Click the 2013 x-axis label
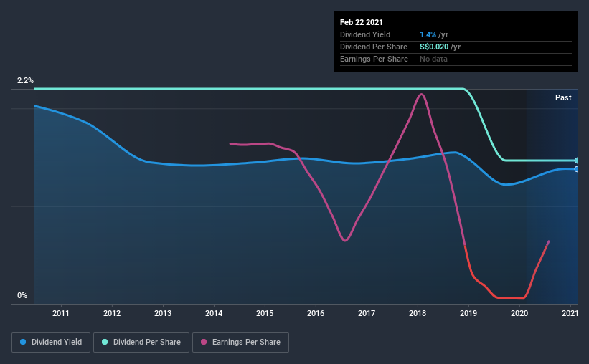 (163, 313)
